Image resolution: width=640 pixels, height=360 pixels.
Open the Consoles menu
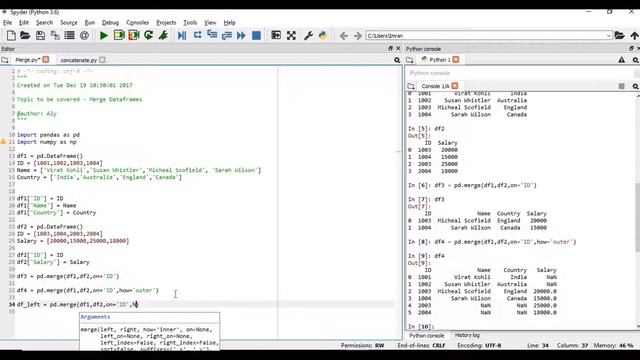138,22
